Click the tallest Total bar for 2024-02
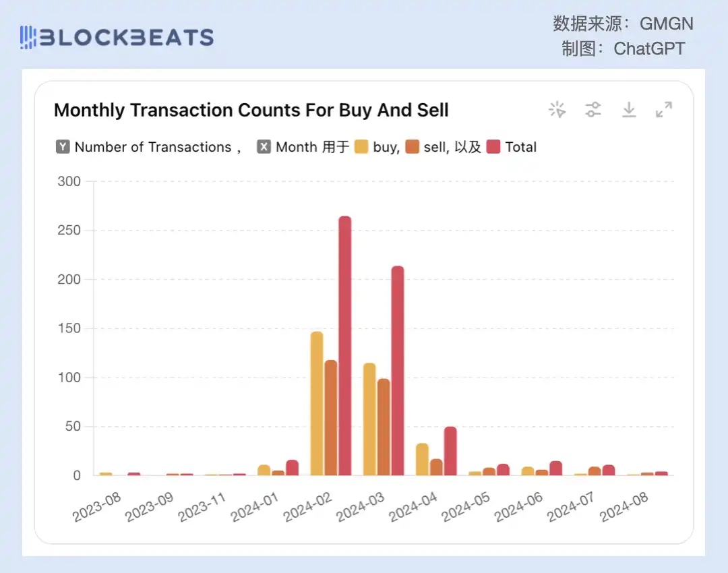Screen dimensions: 728x573 pos(345,345)
